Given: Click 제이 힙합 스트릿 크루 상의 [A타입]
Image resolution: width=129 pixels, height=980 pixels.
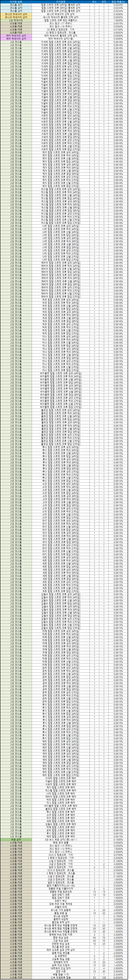Looking at the screenshot, I should (61, 152).
